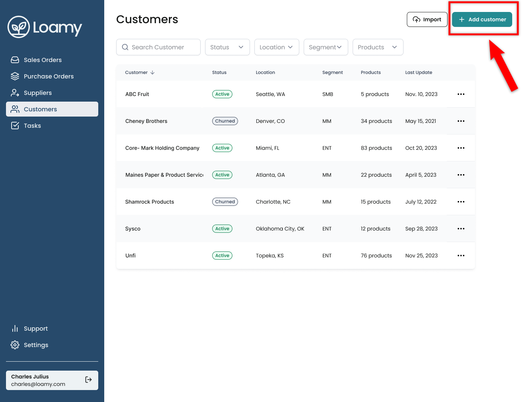The width and height of the screenshot is (532, 402).
Task: Click the Cheney Brothers customer name
Action: [x=146, y=121]
